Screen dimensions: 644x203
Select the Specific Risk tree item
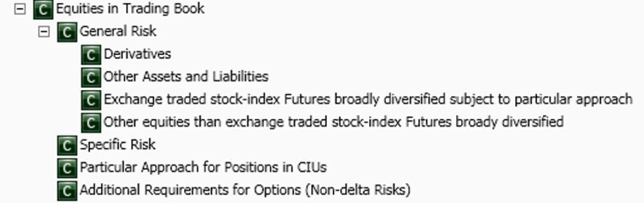coord(118,144)
